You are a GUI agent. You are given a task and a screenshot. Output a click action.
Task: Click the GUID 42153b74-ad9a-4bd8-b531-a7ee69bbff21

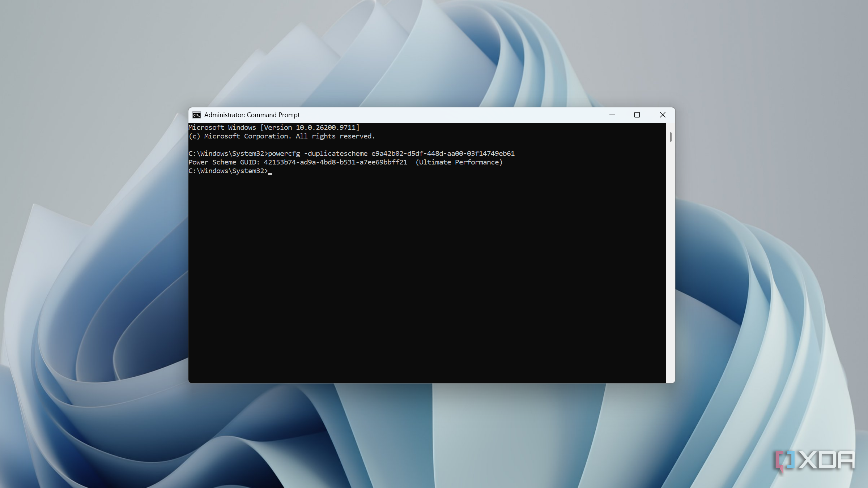coord(336,162)
